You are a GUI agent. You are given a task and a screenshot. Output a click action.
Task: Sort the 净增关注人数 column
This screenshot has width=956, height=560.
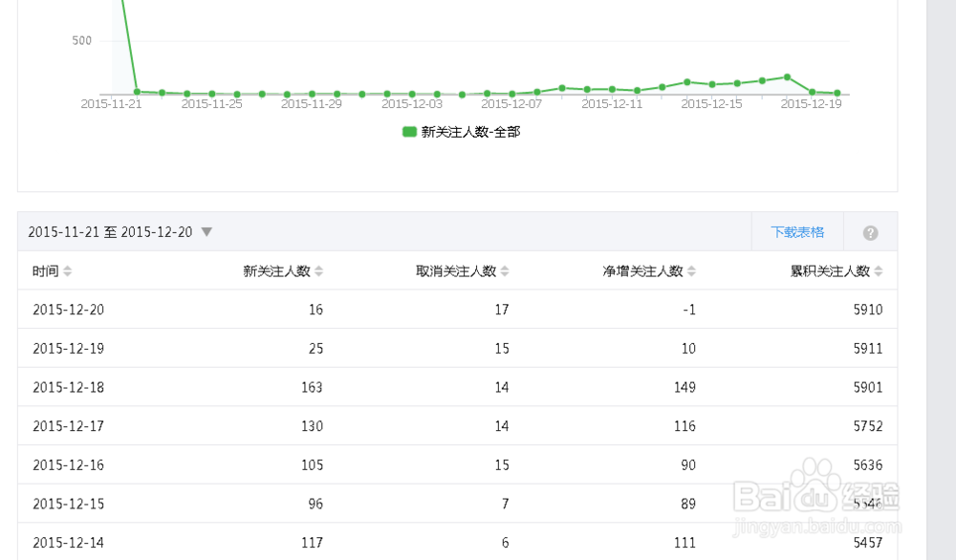pyautogui.click(x=691, y=270)
